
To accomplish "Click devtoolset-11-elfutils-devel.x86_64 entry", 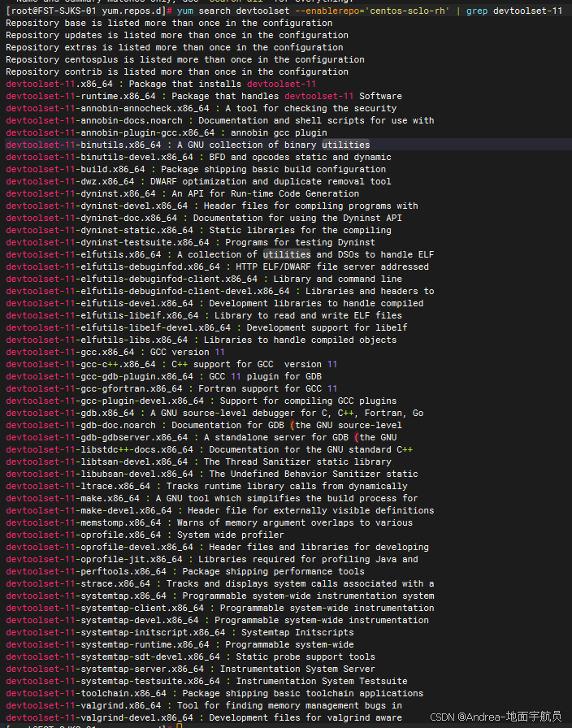I will (x=214, y=303).
